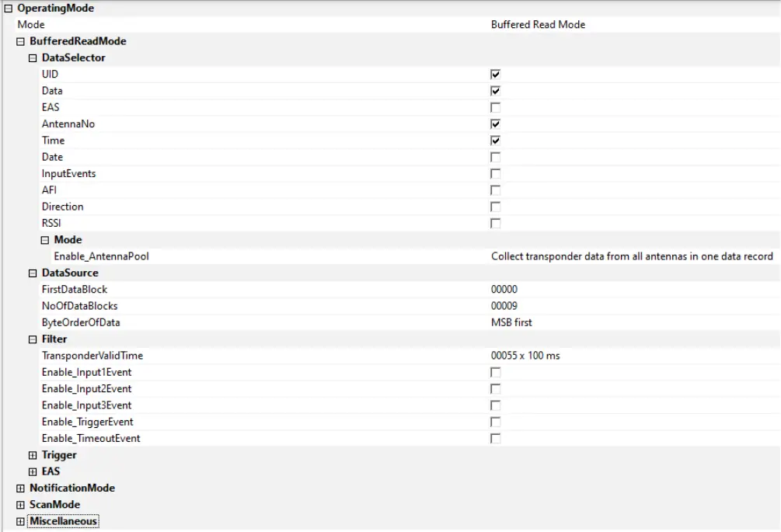Select the FirstDataBlock property row label
Image resolution: width=781 pixels, height=532 pixels.
click(75, 290)
